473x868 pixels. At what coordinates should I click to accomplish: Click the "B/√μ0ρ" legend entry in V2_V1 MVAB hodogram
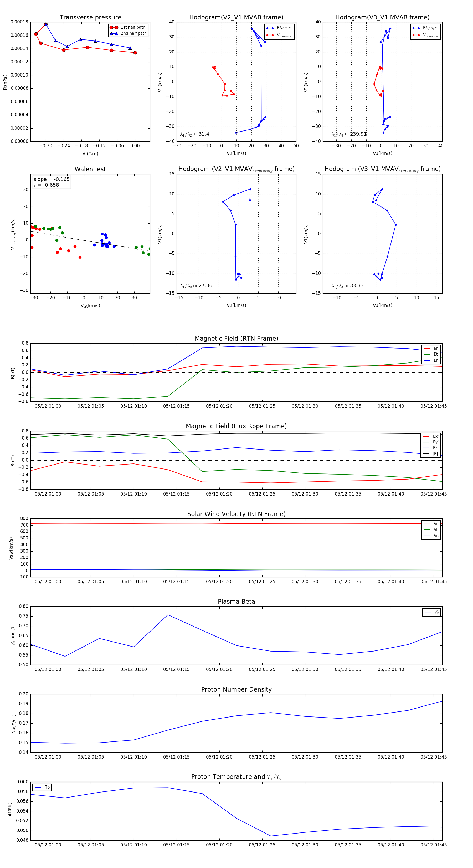pos(279,28)
